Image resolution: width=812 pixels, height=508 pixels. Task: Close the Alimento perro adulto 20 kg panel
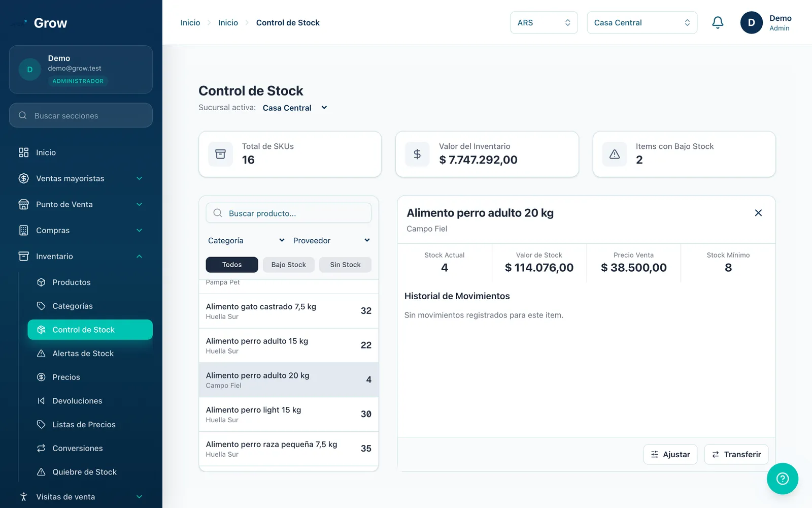[758, 213]
